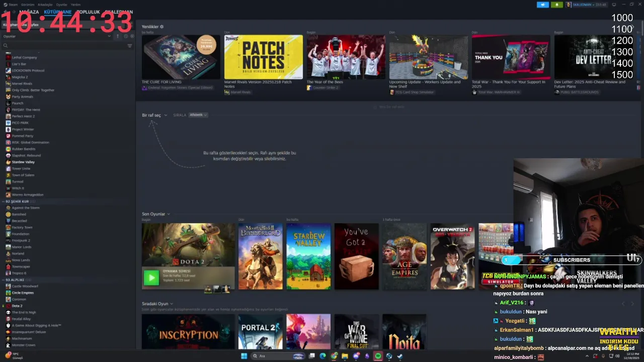Open File Explorer from the taskbar
The image size is (644, 362).
click(345, 356)
